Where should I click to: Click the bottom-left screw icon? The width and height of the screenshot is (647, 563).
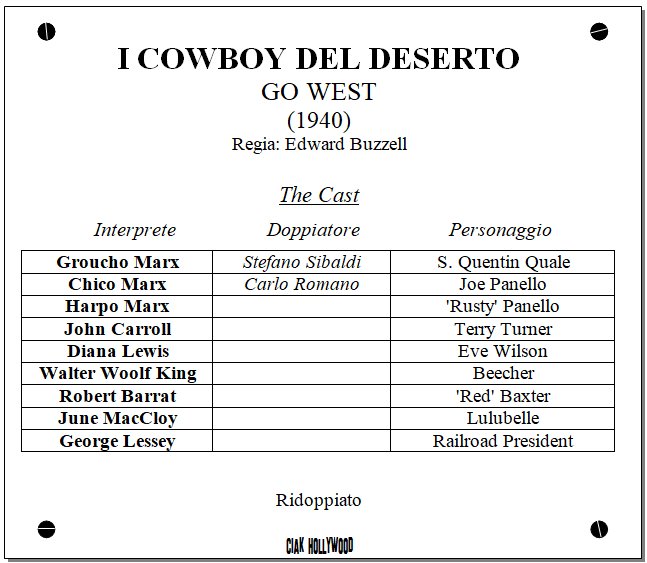tap(46, 528)
